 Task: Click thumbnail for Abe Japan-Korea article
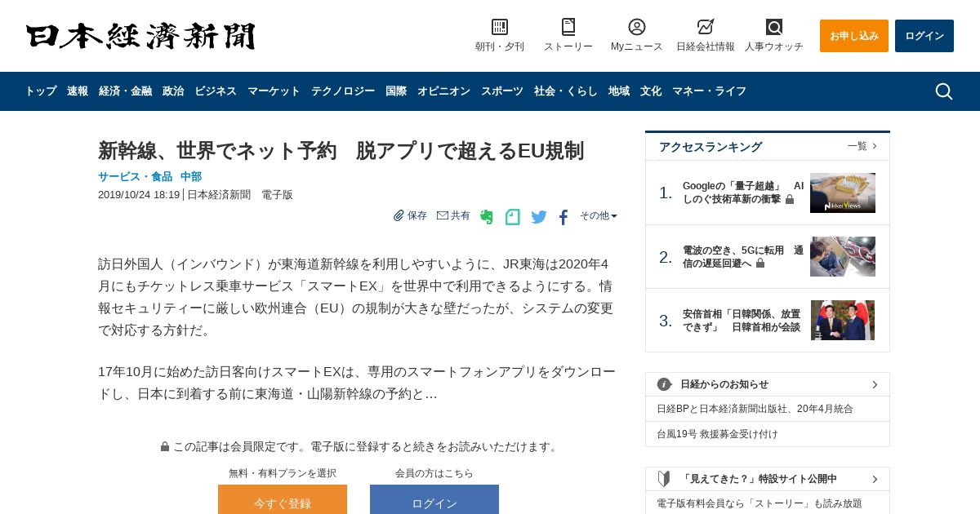coord(843,321)
